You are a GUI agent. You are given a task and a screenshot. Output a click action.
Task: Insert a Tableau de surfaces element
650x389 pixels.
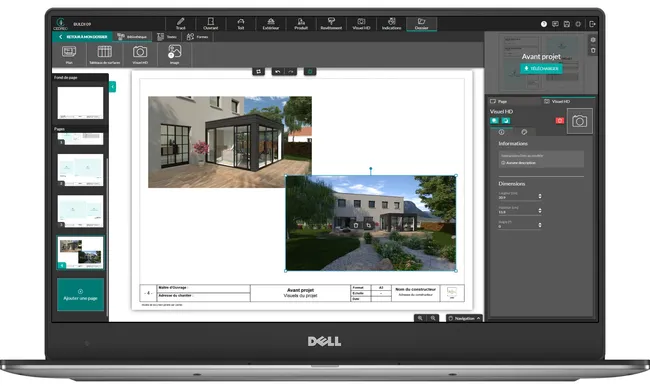click(104, 55)
